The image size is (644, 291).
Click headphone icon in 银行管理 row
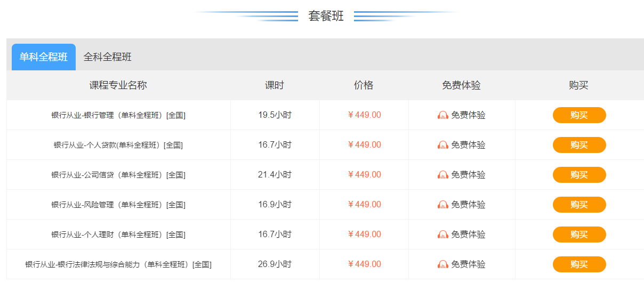(443, 115)
